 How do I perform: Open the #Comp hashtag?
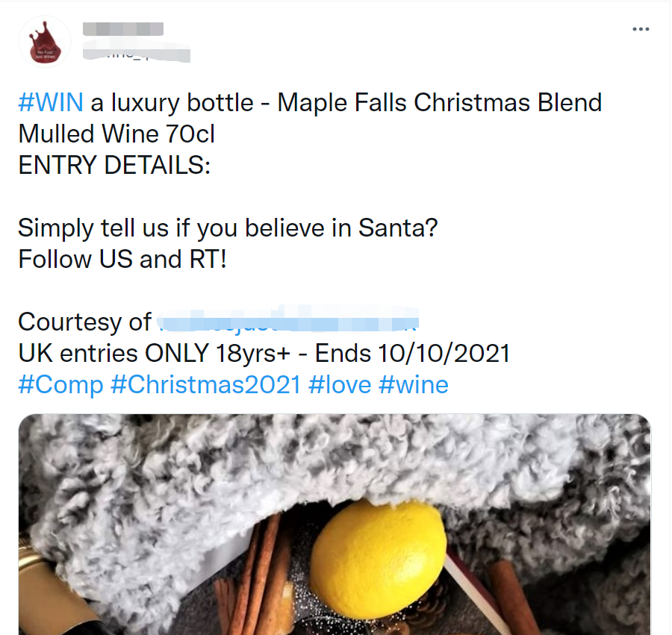(60, 385)
